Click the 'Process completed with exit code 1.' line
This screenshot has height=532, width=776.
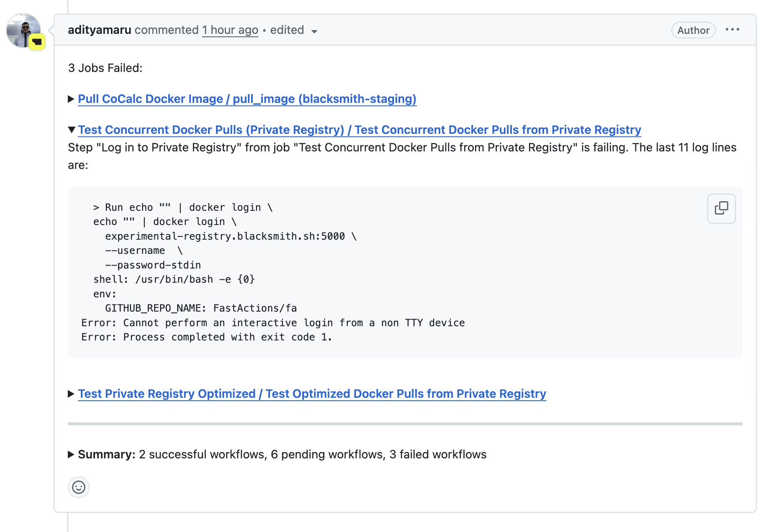206,337
